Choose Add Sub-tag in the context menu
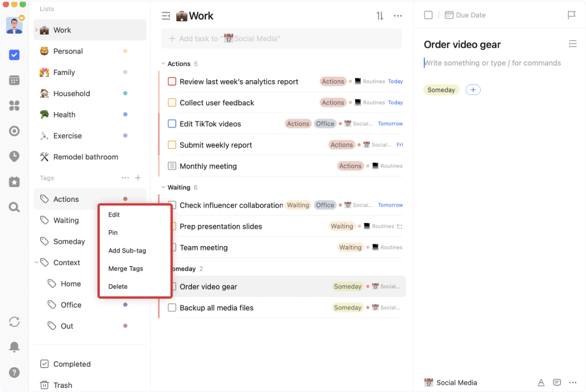 coord(127,250)
